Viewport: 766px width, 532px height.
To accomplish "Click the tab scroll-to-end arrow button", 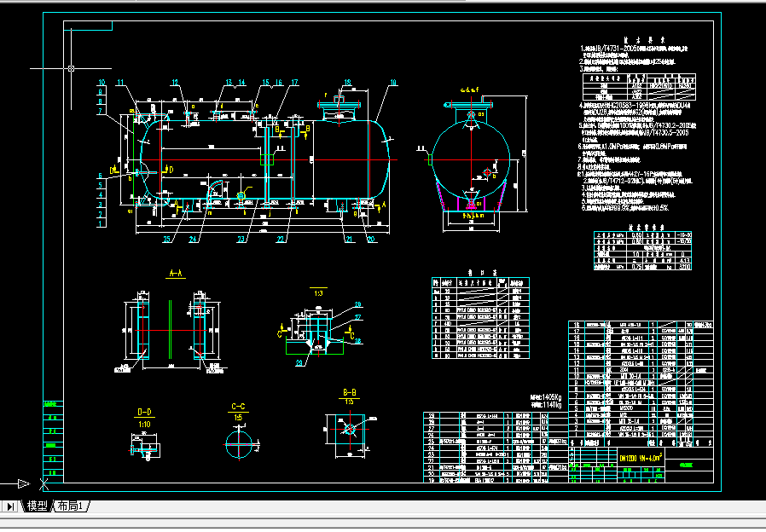I will (10, 506).
